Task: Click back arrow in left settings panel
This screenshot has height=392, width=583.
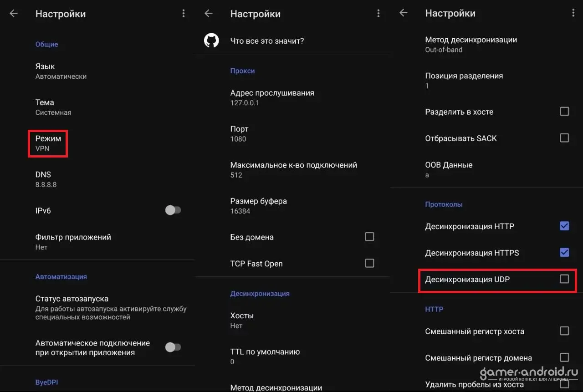Action: point(14,14)
